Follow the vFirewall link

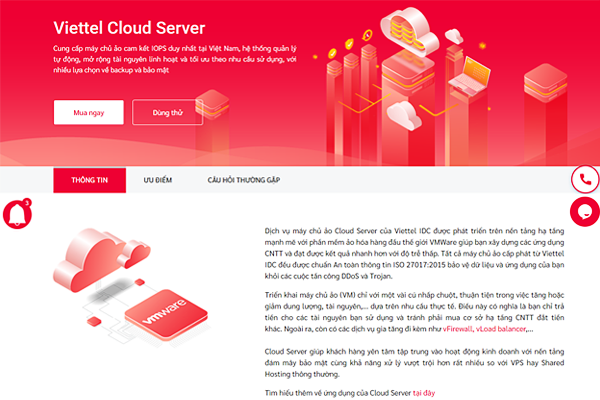(457, 329)
